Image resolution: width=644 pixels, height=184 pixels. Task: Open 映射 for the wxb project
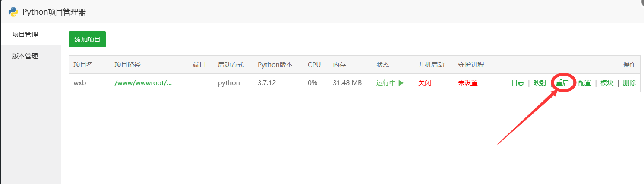[x=540, y=83]
